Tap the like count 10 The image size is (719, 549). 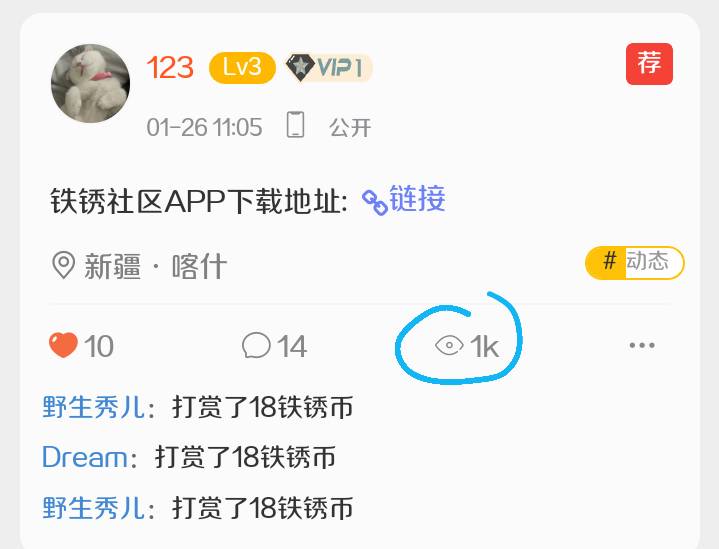click(x=99, y=346)
